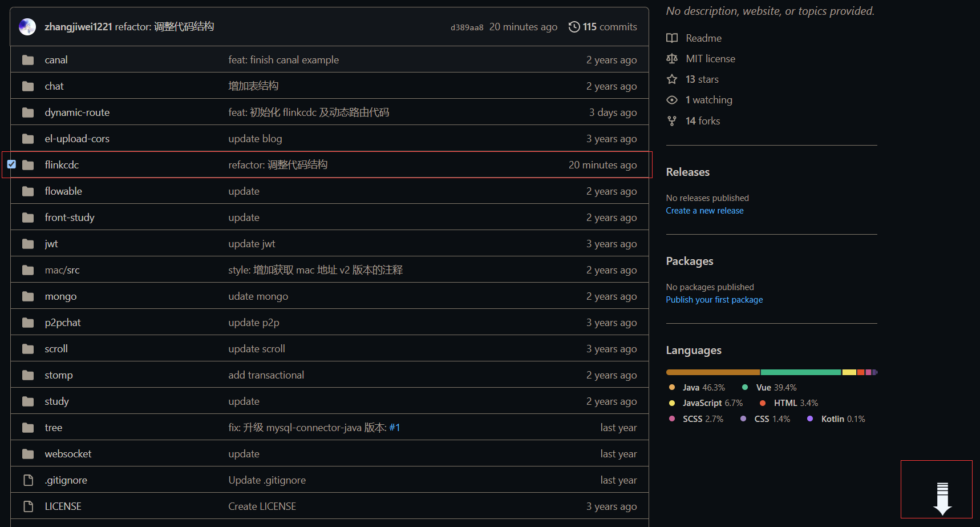980x527 pixels.
Task: Open commit 'udate mongo'
Action: pyautogui.click(x=258, y=296)
